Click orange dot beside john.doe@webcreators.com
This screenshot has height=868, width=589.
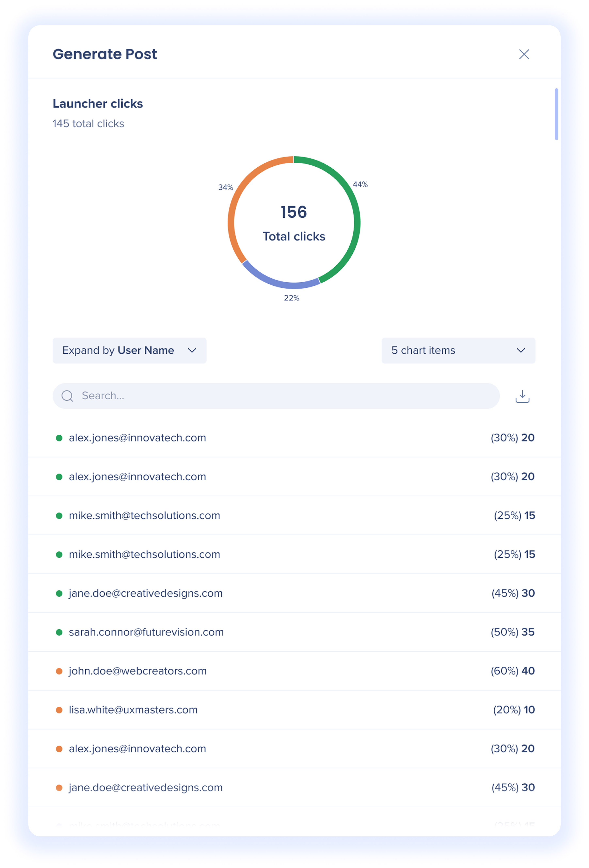(x=59, y=671)
